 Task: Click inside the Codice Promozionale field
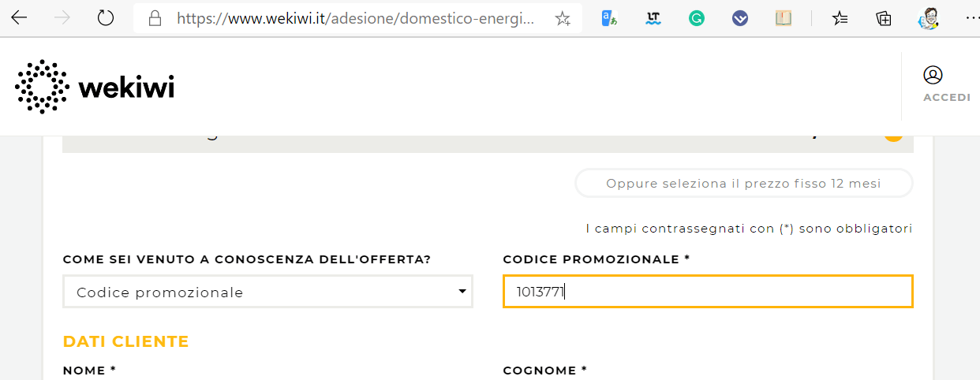coord(708,292)
